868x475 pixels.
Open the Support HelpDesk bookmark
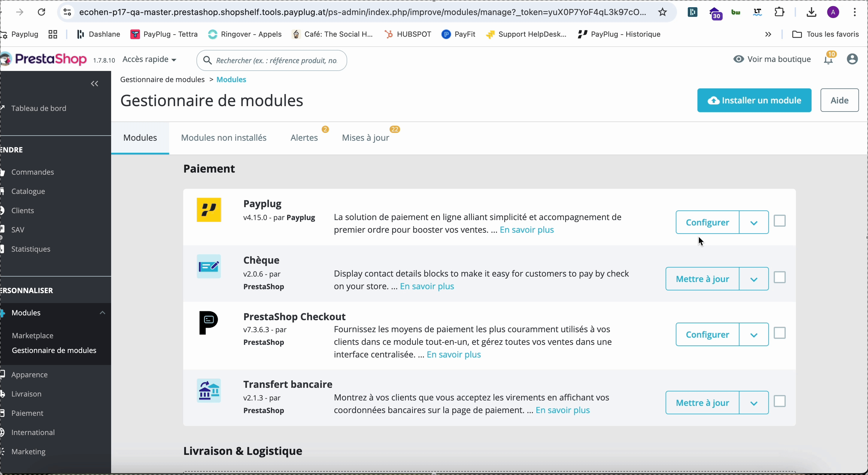point(526,34)
